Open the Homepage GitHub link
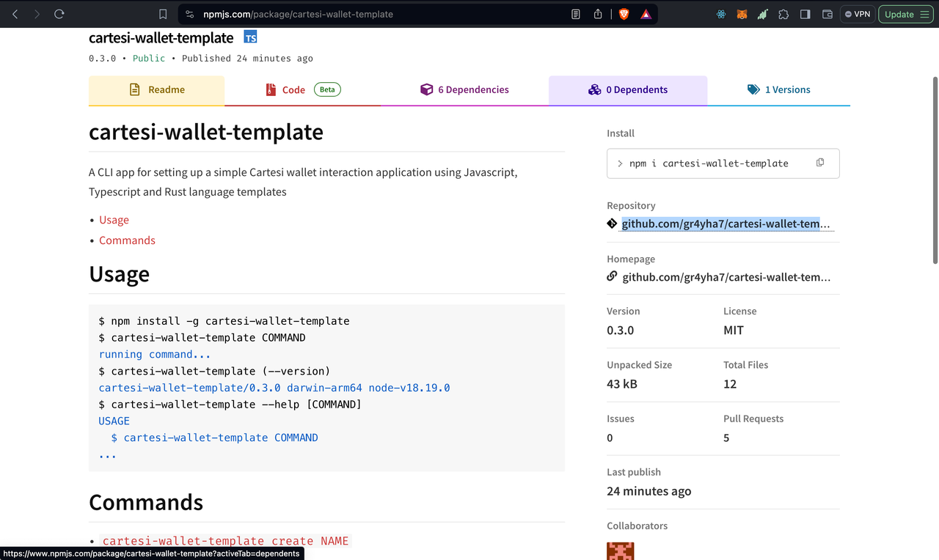The width and height of the screenshot is (939, 560). (x=726, y=277)
